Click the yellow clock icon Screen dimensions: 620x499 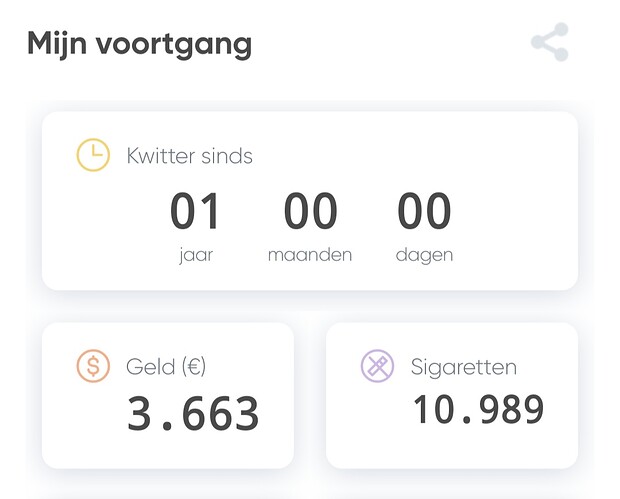pyautogui.click(x=93, y=155)
